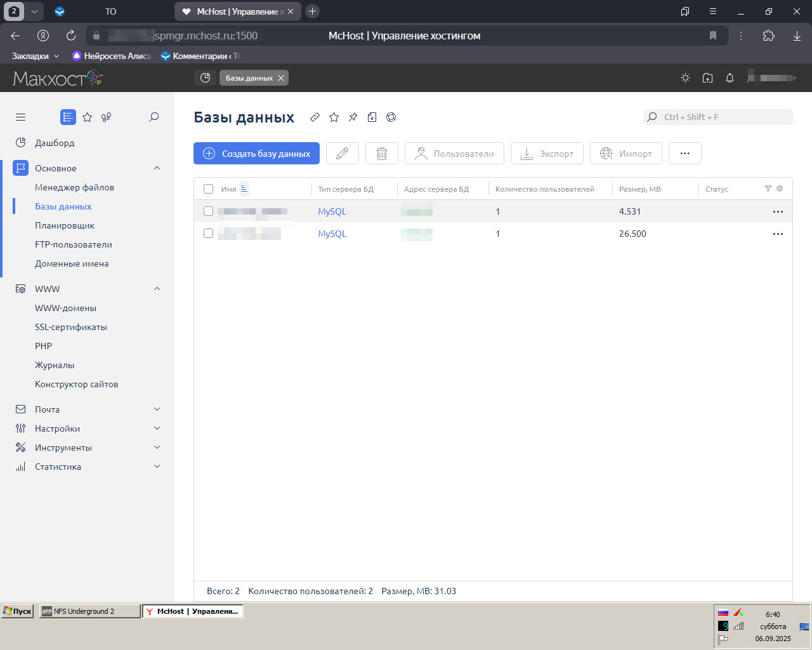Open MySQL link in second row

[332, 234]
